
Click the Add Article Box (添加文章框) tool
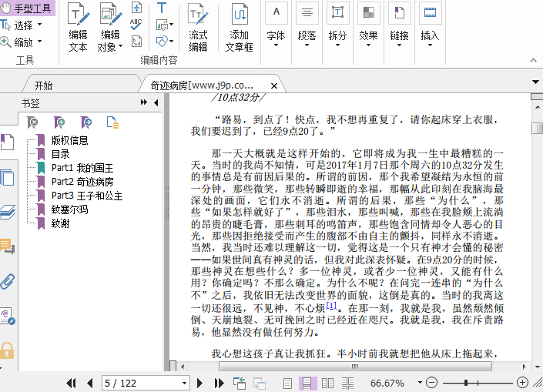tap(239, 28)
